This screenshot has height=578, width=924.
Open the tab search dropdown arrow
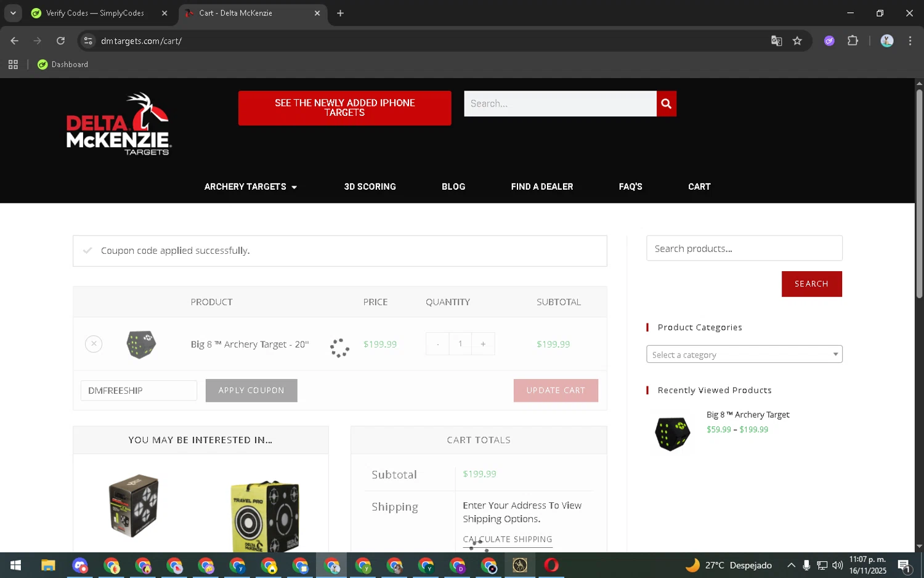click(x=13, y=13)
